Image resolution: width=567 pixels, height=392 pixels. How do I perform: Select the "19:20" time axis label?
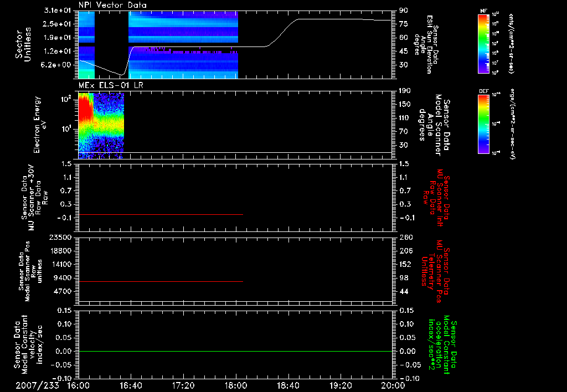click(x=341, y=385)
